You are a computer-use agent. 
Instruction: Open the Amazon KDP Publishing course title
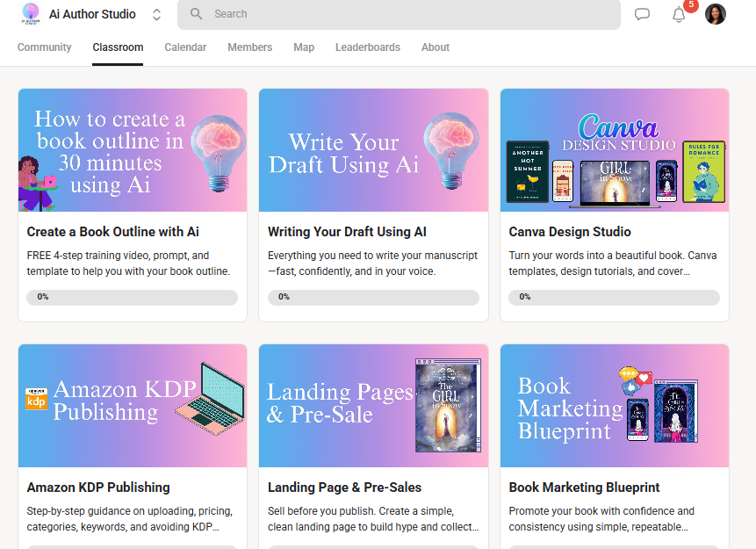point(98,488)
